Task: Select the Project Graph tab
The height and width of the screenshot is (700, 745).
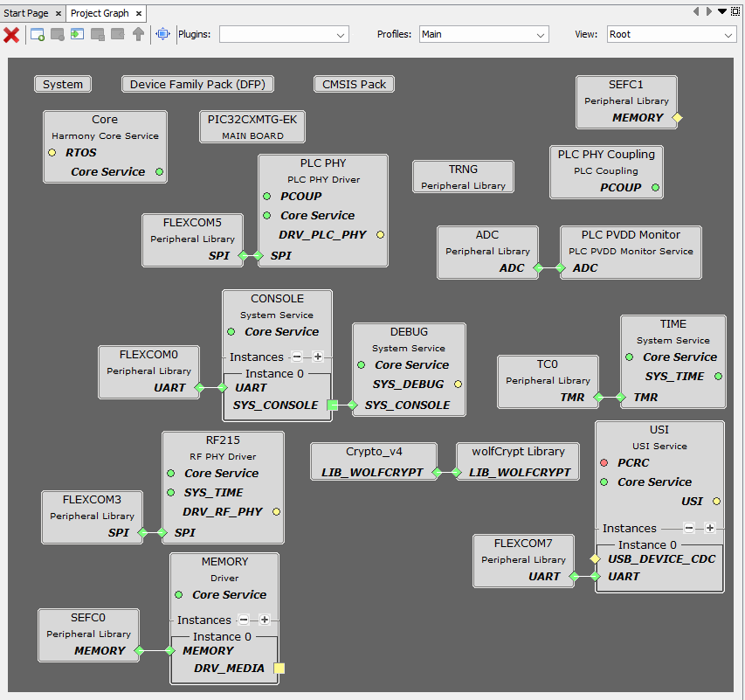Action: 100,13
